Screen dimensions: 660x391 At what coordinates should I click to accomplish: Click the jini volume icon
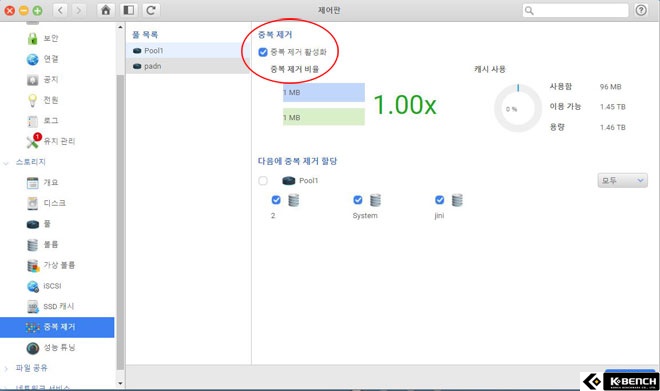pyautogui.click(x=457, y=200)
